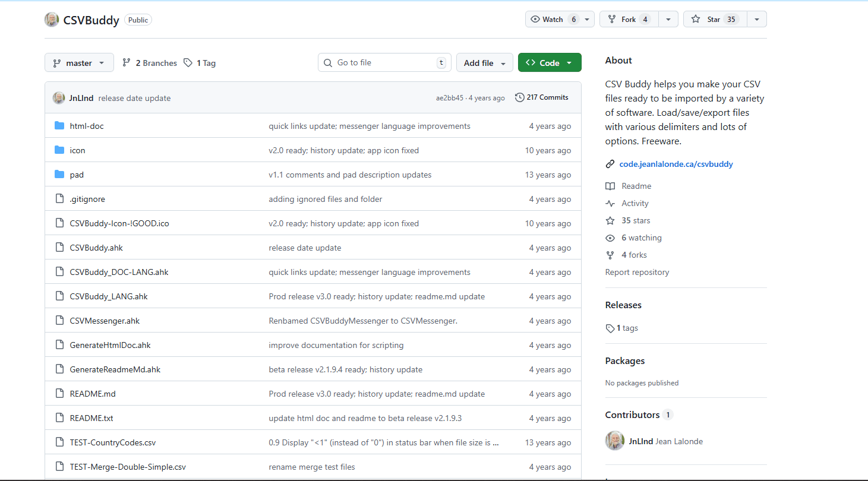Expand the Fork options dropdown arrow
The height and width of the screenshot is (481, 868).
tap(668, 20)
